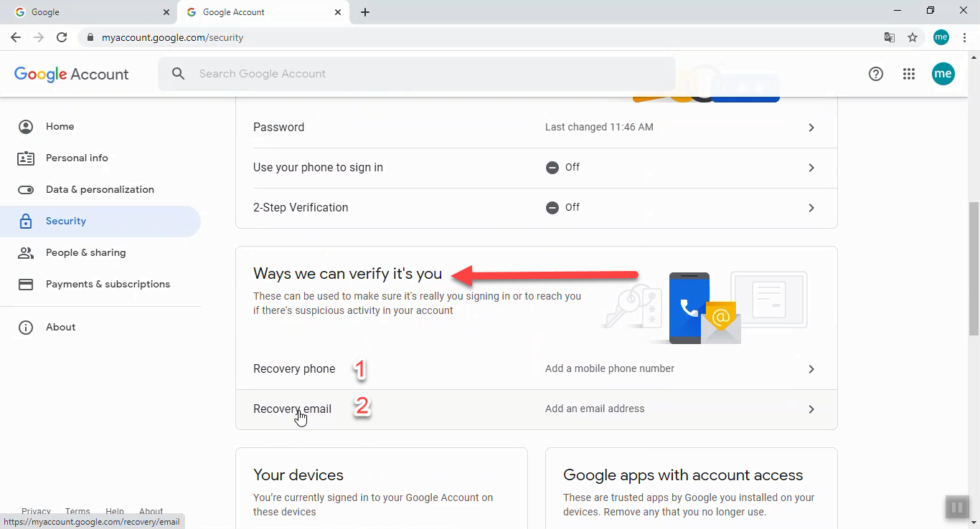
Task: Click the Search Google Account field
Action: [x=416, y=73]
